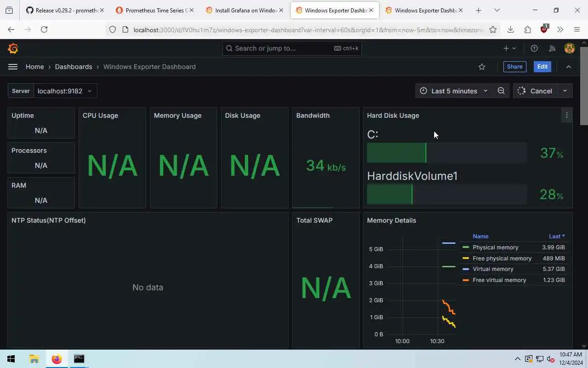Sort legend by Last column
Viewport: 588px width, 368px height.
point(557,236)
